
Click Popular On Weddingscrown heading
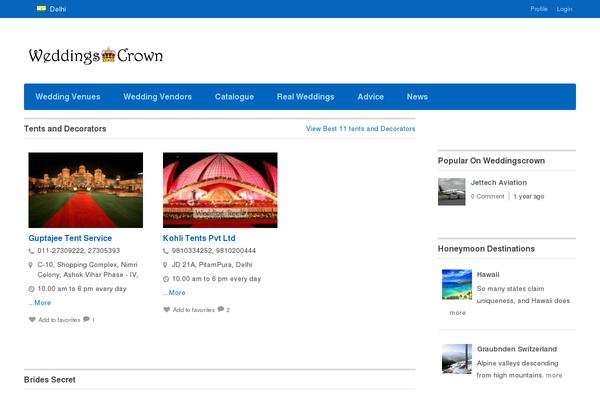point(491,161)
